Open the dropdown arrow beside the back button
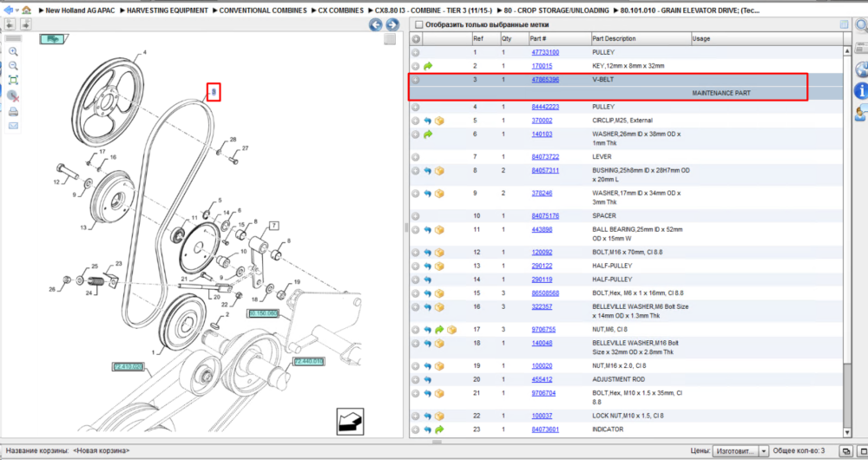The image size is (868, 460). click(x=16, y=10)
